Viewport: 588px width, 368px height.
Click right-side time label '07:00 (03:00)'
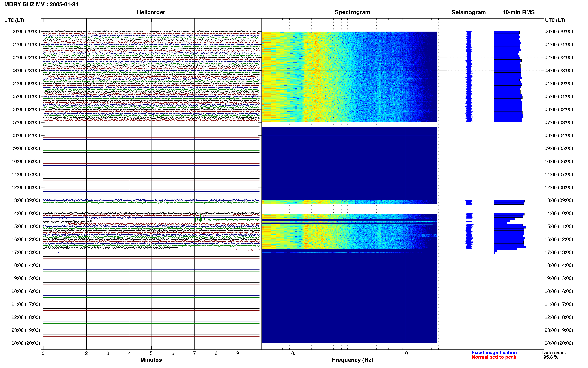[x=559, y=122]
